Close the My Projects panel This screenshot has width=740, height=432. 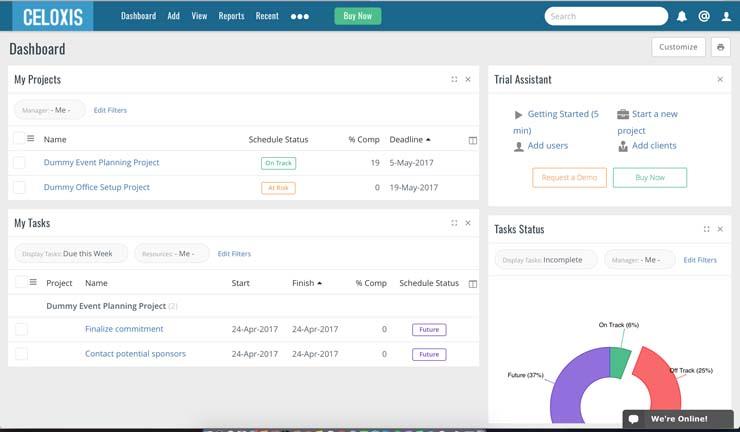pos(468,79)
